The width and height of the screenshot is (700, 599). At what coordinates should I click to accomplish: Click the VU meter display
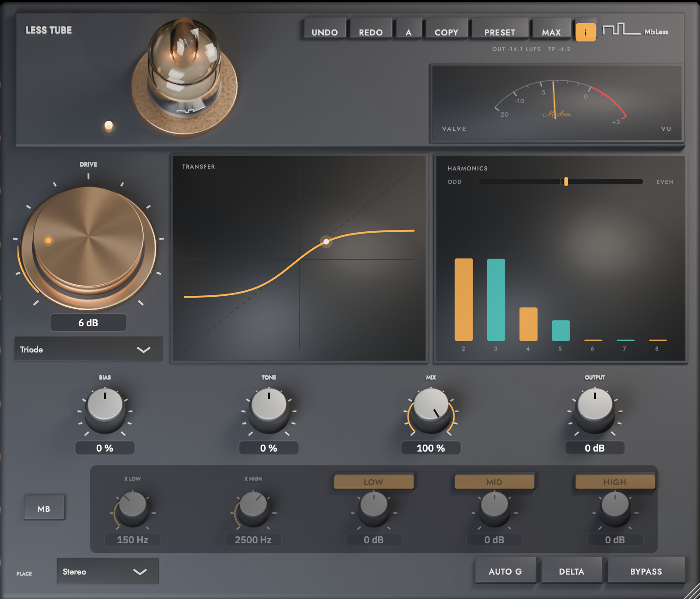click(557, 103)
